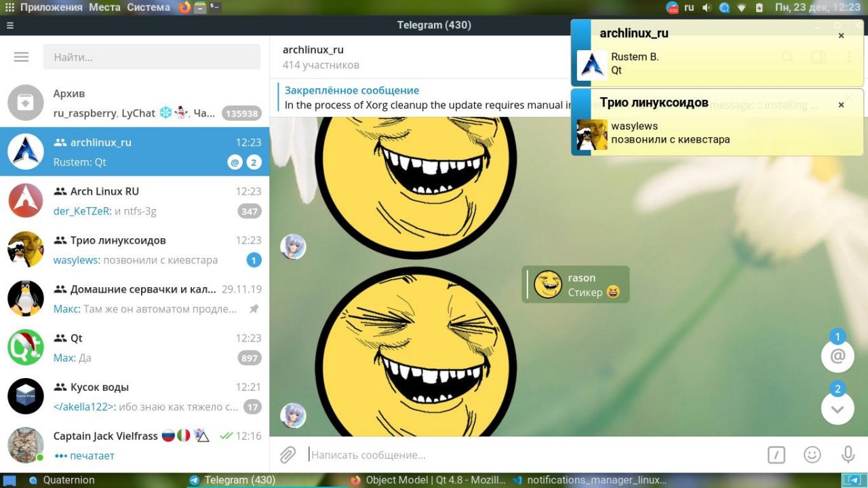Click the Кусок воды cube avatar
This screenshot has height=488, width=868.
coord(26,396)
